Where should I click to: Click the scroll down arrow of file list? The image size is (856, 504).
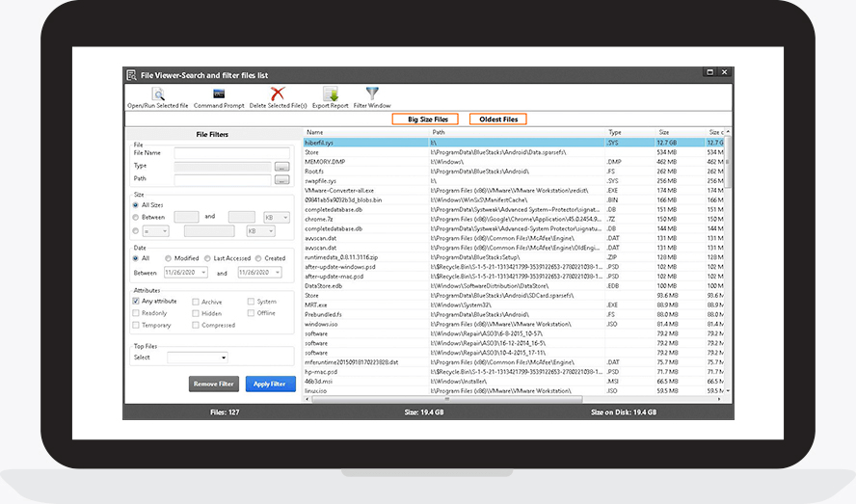pos(728,391)
